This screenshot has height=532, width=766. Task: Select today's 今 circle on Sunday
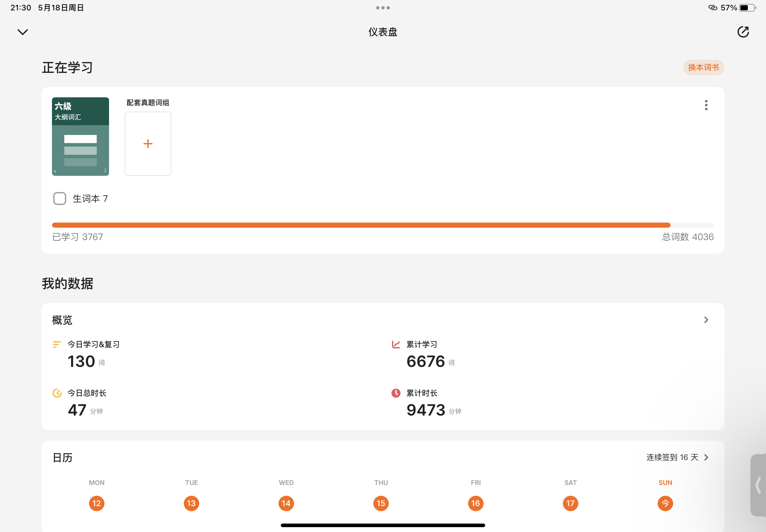tap(665, 503)
